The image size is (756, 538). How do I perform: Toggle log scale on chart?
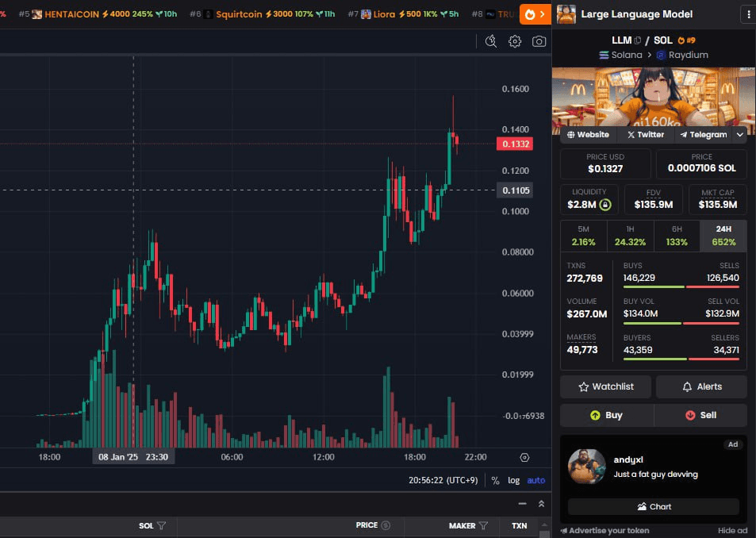click(513, 481)
